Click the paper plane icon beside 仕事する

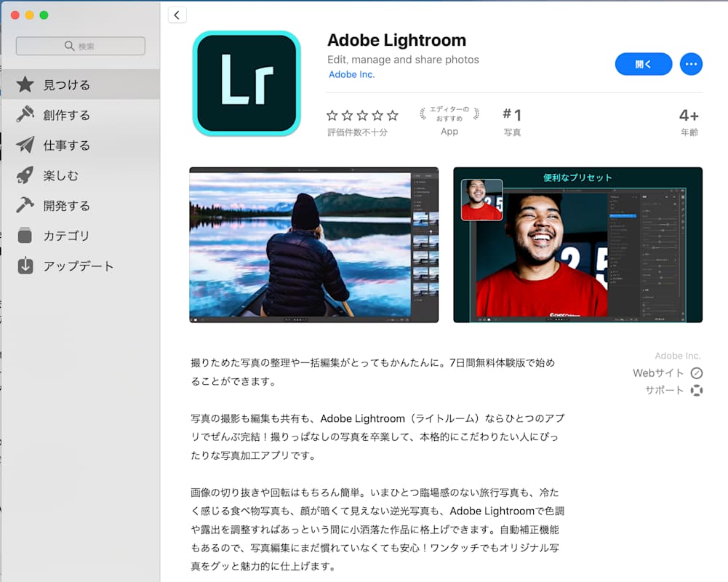[25, 145]
